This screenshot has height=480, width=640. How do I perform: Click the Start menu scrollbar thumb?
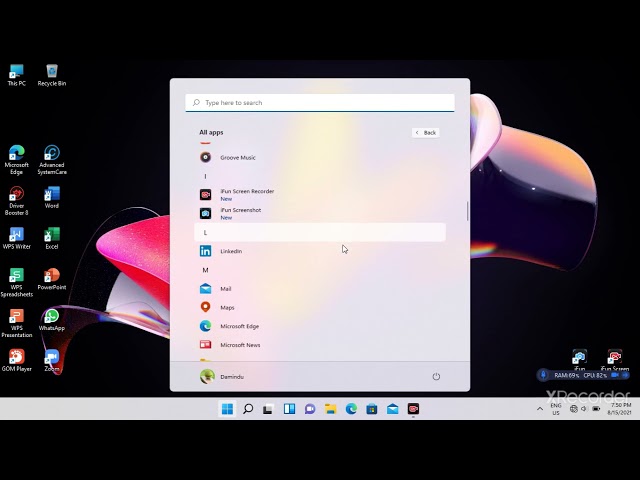(x=467, y=211)
